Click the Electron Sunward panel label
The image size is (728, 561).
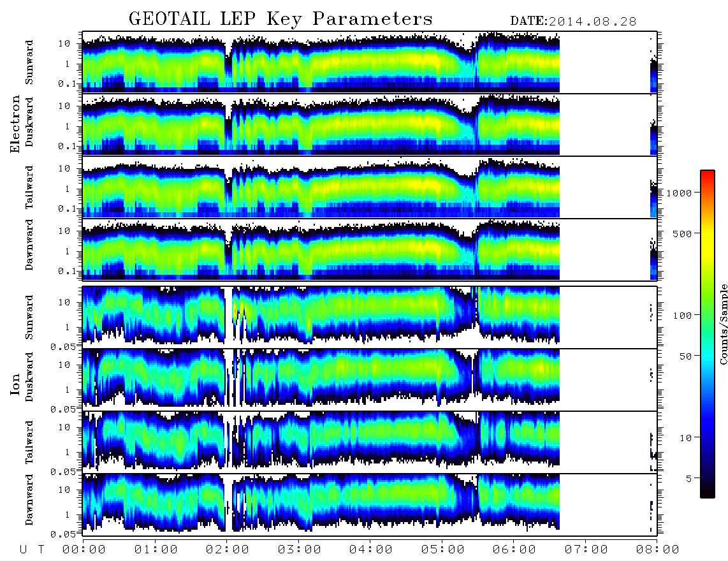(x=29, y=62)
